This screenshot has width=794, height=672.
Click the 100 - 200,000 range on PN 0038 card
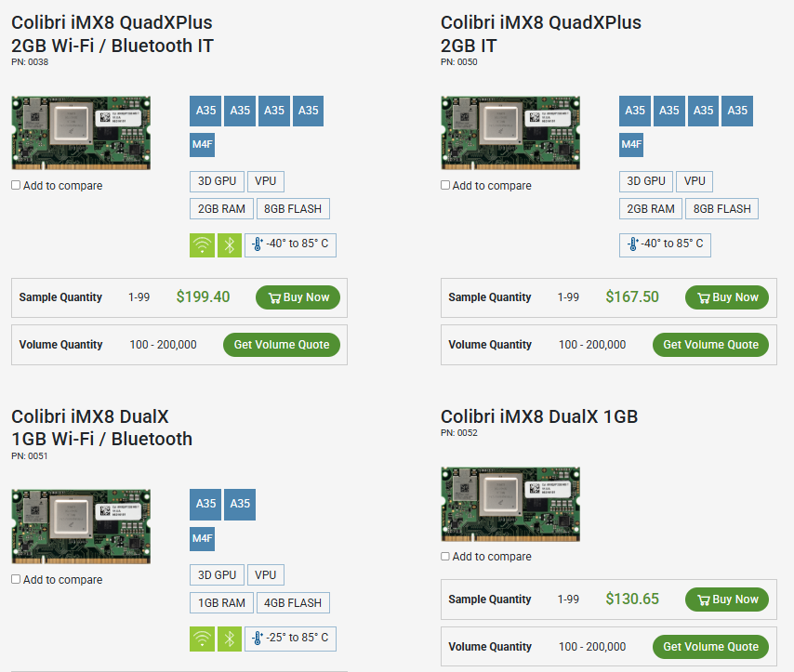tap(163, 345)
